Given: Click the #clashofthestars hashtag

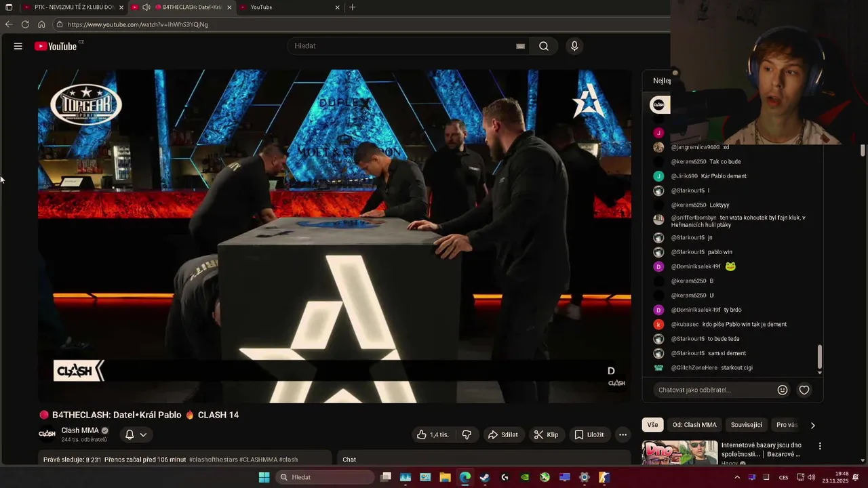Looking at the screenshot, I should click(213, 460).
